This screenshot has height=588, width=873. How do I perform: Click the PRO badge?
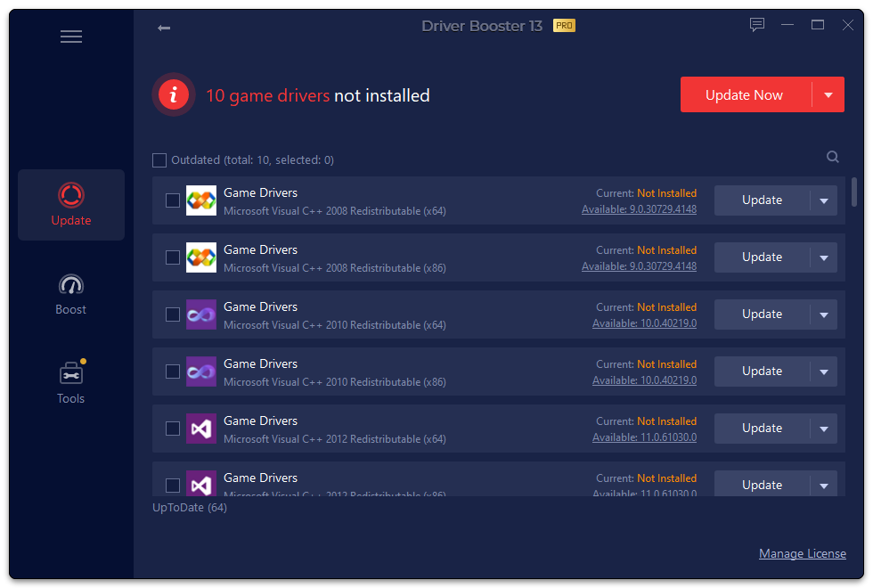tap(564, 26)
